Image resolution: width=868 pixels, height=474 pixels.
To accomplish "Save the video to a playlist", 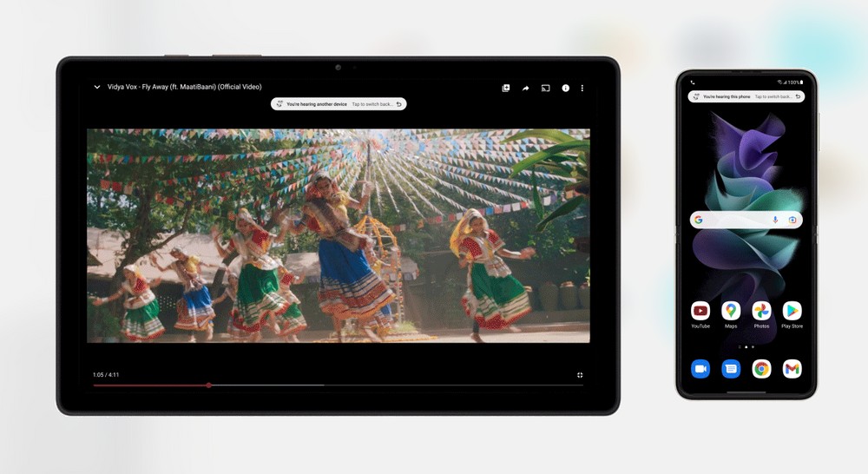I will (505, 88).
